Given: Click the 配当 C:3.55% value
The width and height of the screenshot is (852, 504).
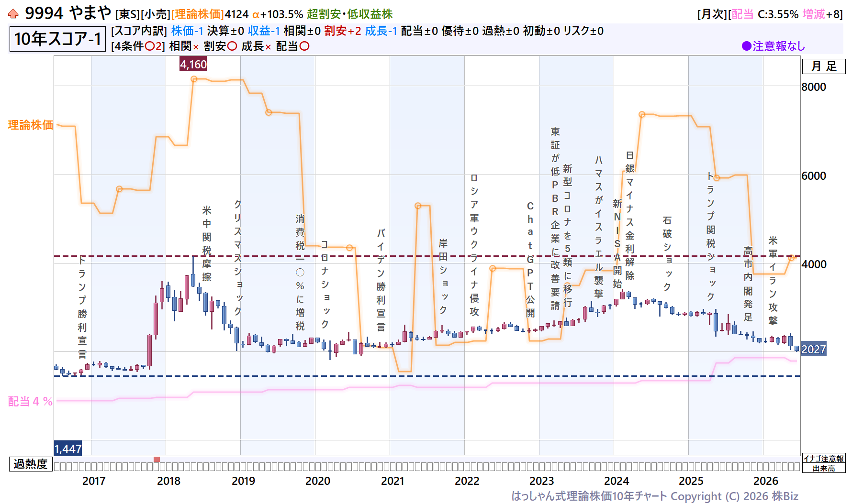Looking at the screenshot, I should click(765, 14).
